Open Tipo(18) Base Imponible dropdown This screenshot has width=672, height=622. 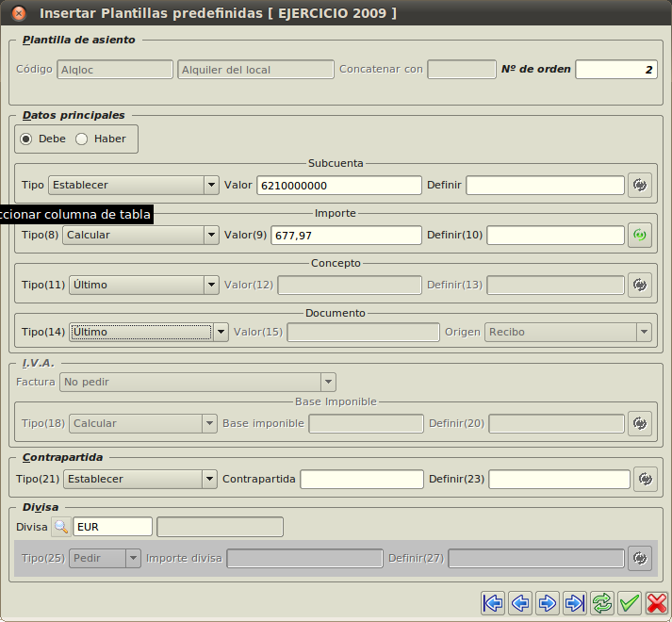click(142, 423)
